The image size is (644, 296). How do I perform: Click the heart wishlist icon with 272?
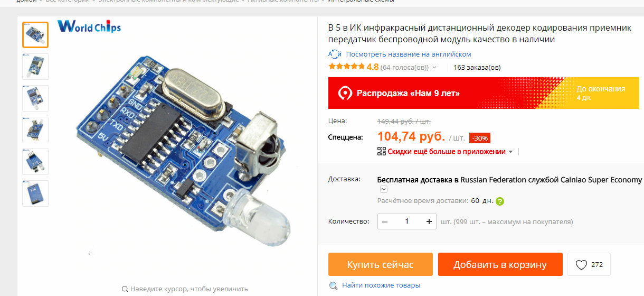581,265
